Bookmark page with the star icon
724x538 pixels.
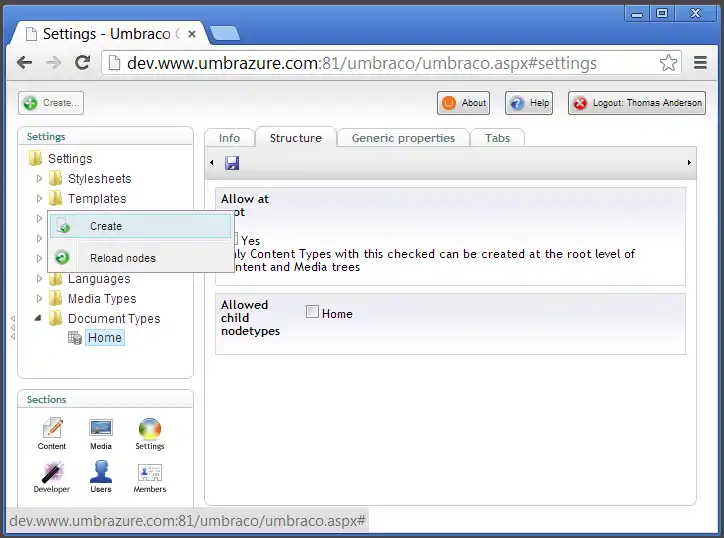tap(668, 62)
